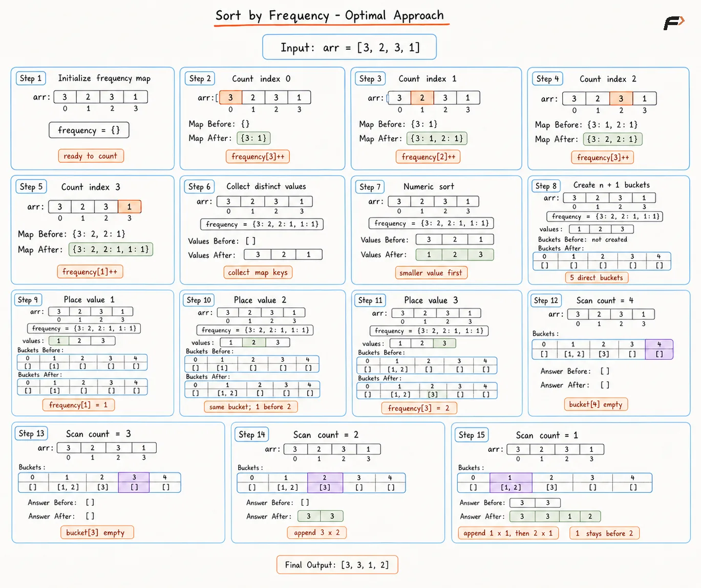Click the purple bucket 3 cell in Step 13

[x=134, y=482]
